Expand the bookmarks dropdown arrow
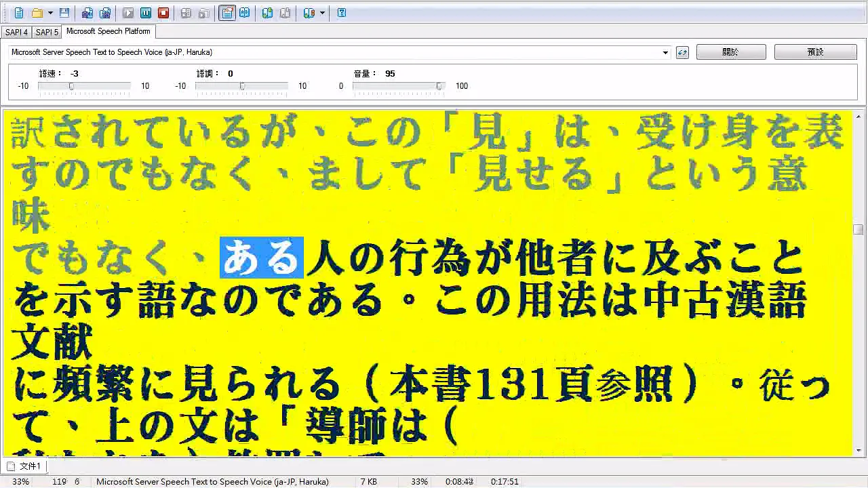868x488 pixels. click(322, 13)
